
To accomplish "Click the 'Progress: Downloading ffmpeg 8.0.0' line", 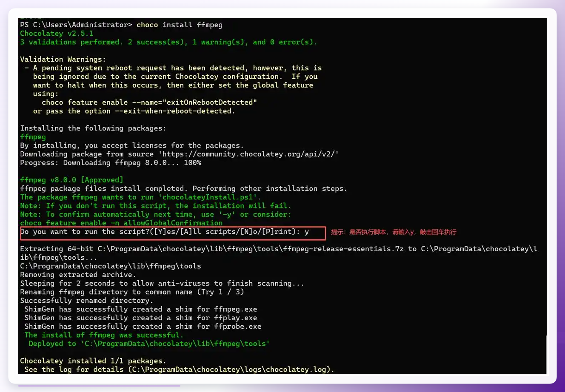I will click(x=111, y=163).
